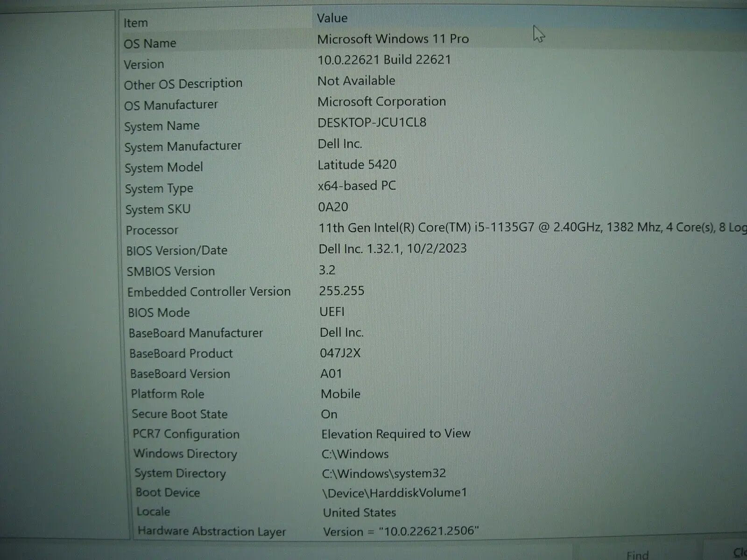The height and width of the screenshot is (560, 747).
Task: Select the Version row label
Action: coord(144,64)
